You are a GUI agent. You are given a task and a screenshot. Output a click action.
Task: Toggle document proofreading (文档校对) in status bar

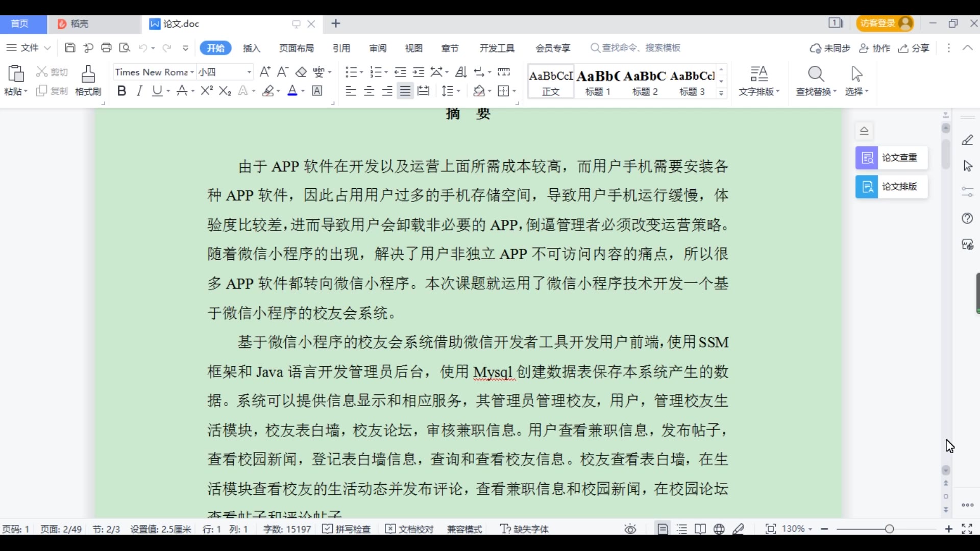[x=409, y=529]
